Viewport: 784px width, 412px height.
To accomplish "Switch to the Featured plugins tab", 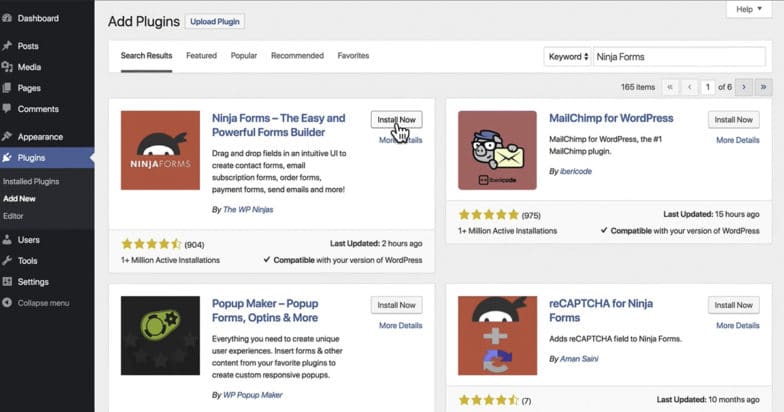I will click(201, 56).
